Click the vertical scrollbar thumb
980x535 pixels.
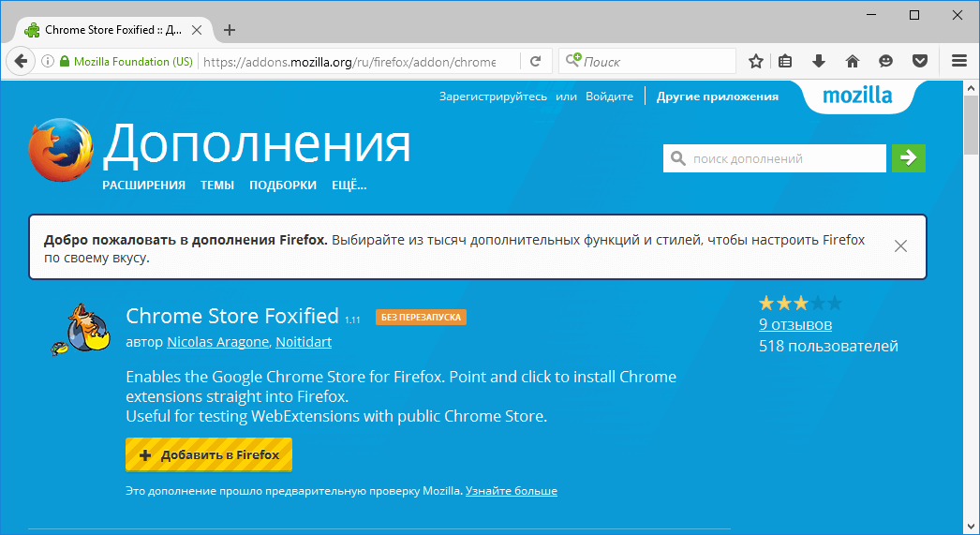pos(971,125)
